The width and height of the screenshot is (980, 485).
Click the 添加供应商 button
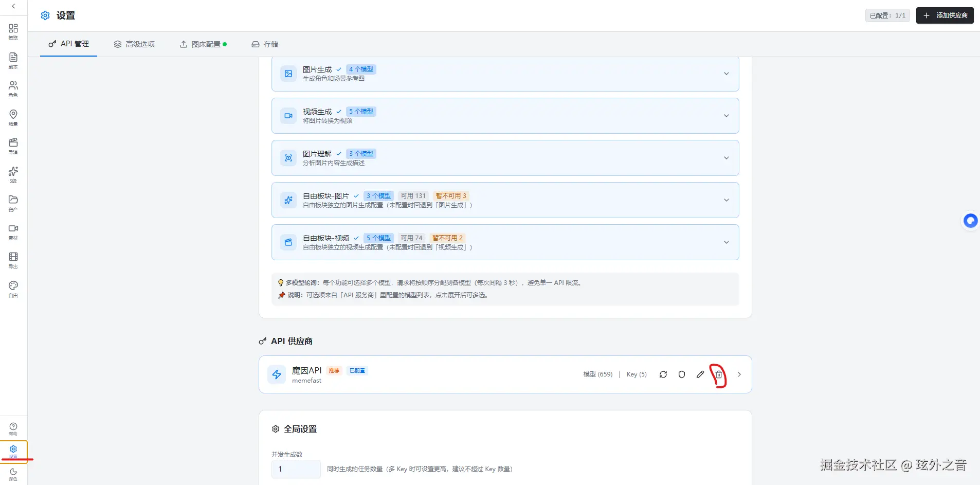(945, 15)
